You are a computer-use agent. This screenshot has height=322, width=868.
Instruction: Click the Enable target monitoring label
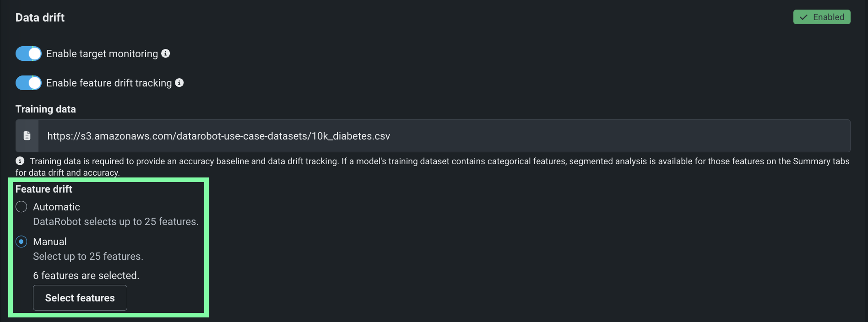point(102,54)
